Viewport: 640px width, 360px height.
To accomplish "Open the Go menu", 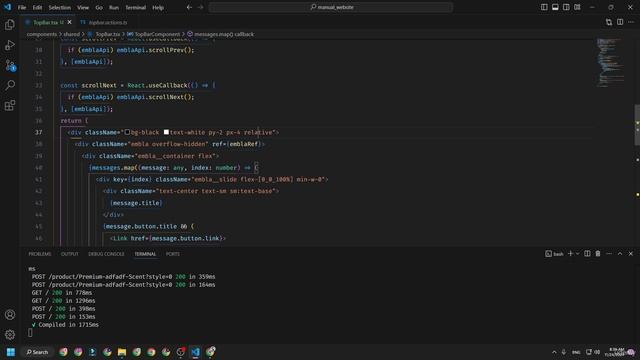I will click(99, 7).
